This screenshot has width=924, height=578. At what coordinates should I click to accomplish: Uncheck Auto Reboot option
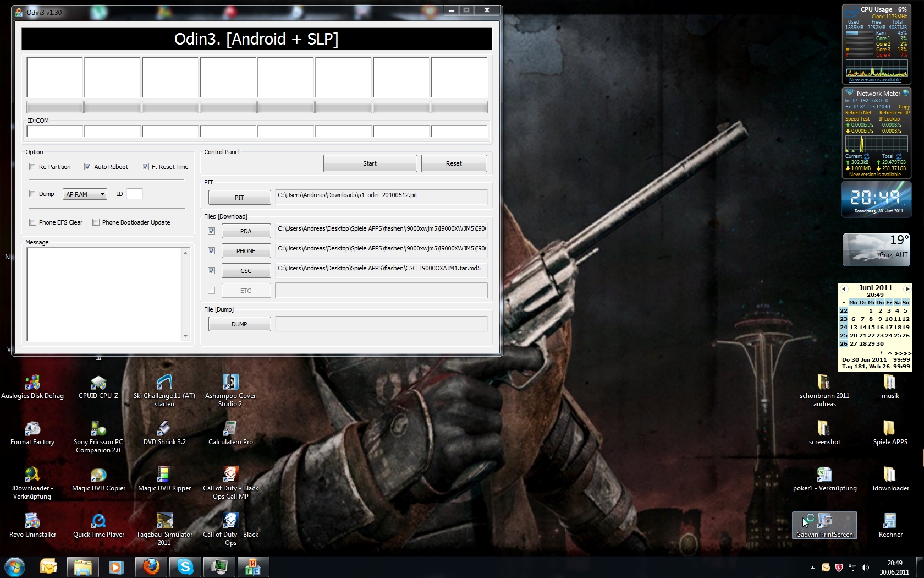87,167
